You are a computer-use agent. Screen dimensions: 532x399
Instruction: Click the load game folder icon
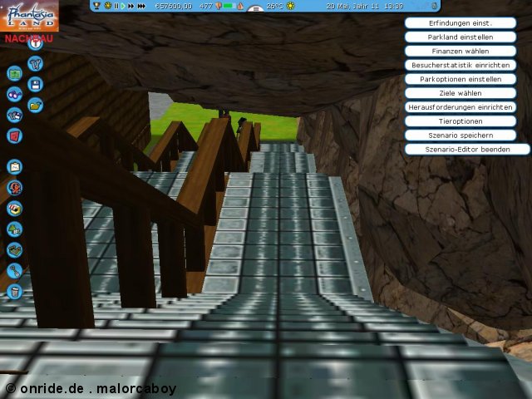pos(35,106)
